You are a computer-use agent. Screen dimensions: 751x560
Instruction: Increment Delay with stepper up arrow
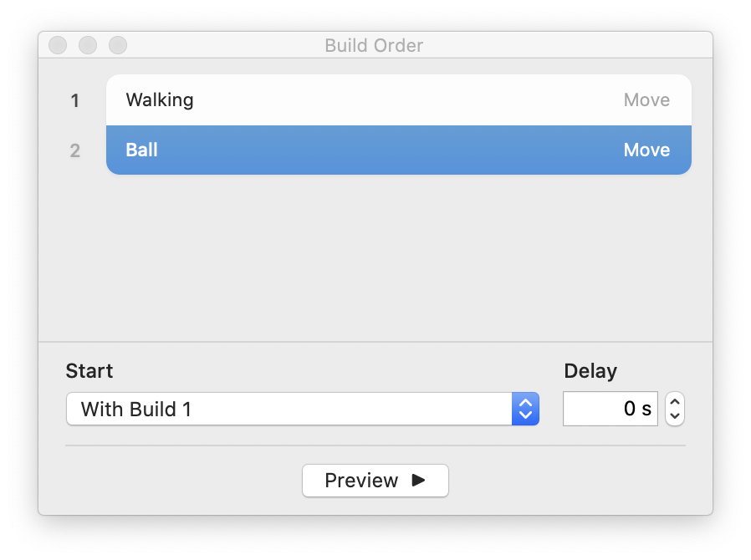pyautogui.click(x=675, y=402)
